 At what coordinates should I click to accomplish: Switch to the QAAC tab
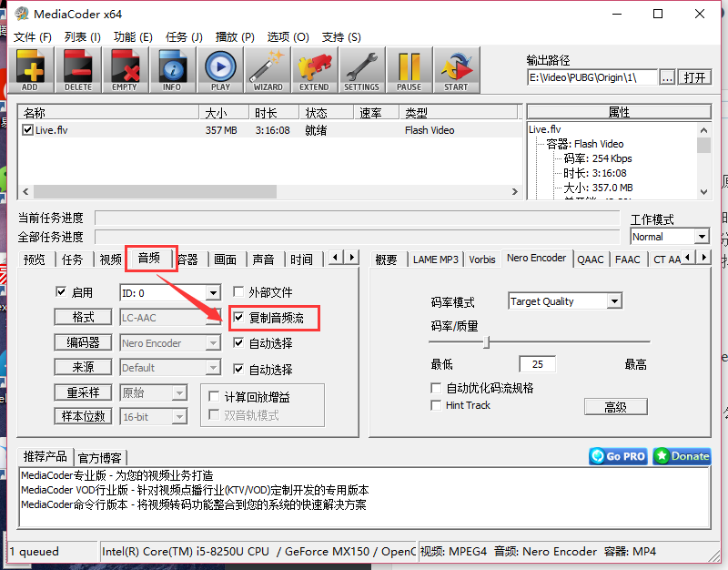click(591, 260)
